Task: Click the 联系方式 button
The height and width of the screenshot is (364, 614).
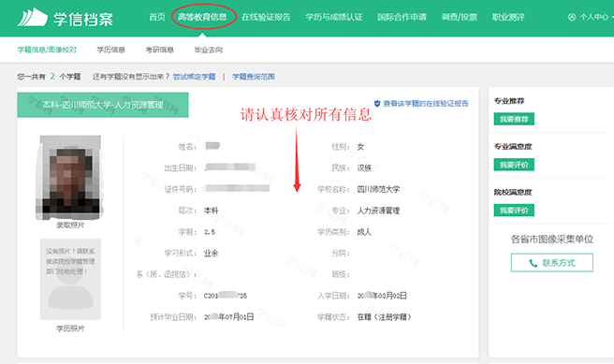Action: (x=551, y=263)
